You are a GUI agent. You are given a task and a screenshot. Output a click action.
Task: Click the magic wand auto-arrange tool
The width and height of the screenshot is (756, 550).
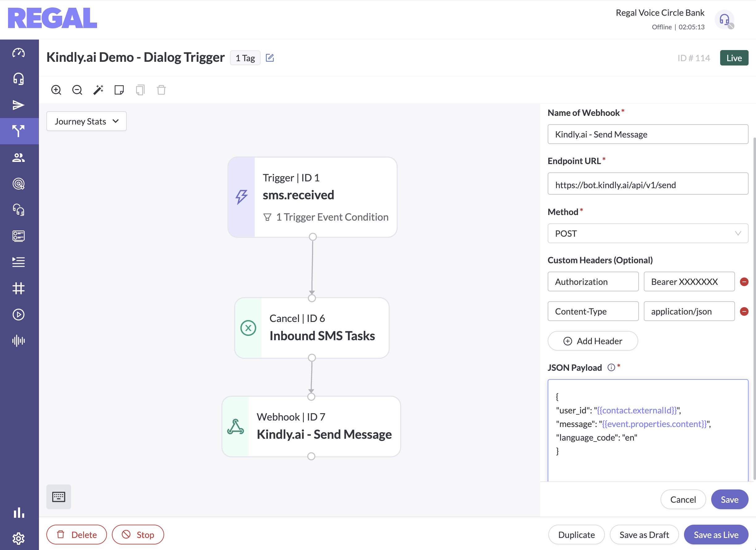coord(98,90)
